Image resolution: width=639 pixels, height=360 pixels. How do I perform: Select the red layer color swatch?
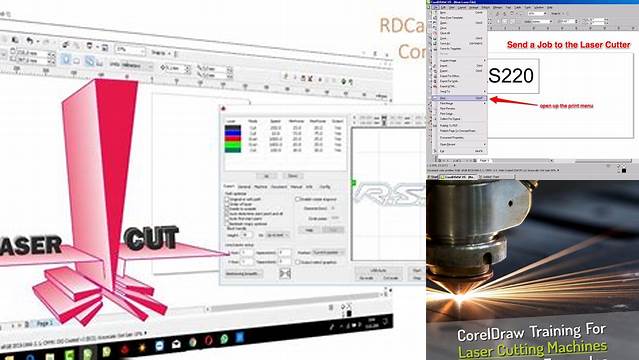click(x=233, y=139)
